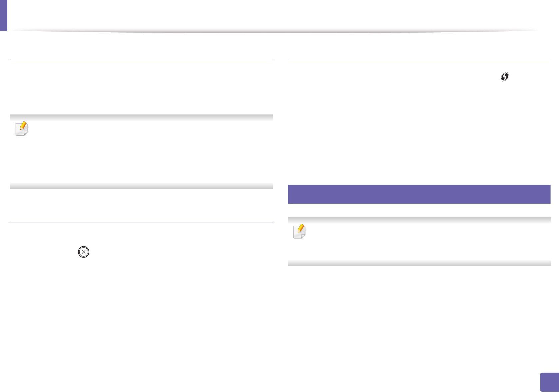The width and height of the screenshot is (559, 392).
Task: Select the purple section heading banner
Action: click(x=419, y=194)
